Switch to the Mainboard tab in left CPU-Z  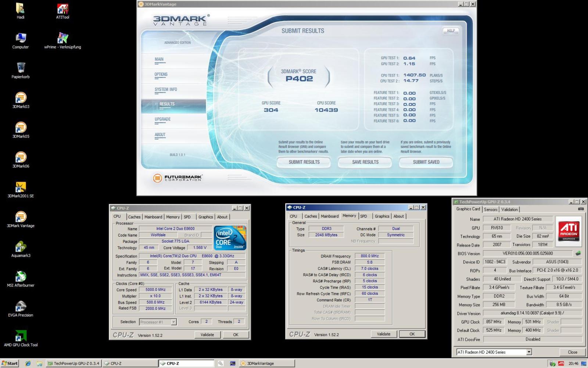click(153, 217)
